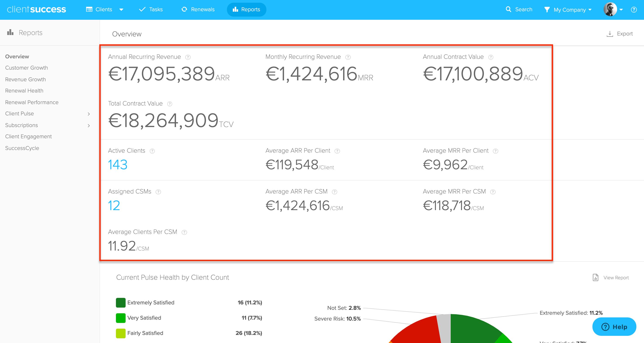Click the help question-mark icon in top bar
Image resolution: width=644 pixels, height=343 pixels.
pyautogui.click(x=634, y=9)
